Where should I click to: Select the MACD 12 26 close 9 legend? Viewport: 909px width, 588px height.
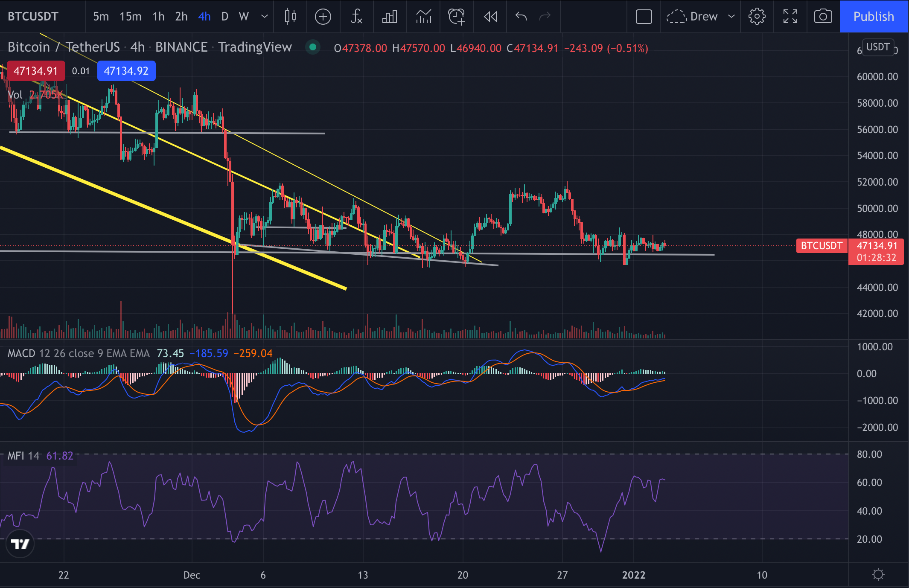click(x=79, y=353)
